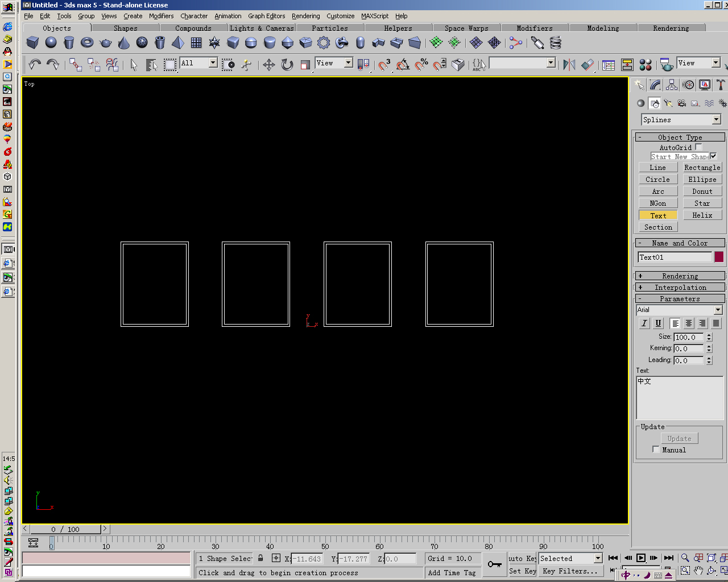Image resolution: width=728 pixels, height=582 pixels.
Task: Click the Kerning value field
Action: coord(689,348)
